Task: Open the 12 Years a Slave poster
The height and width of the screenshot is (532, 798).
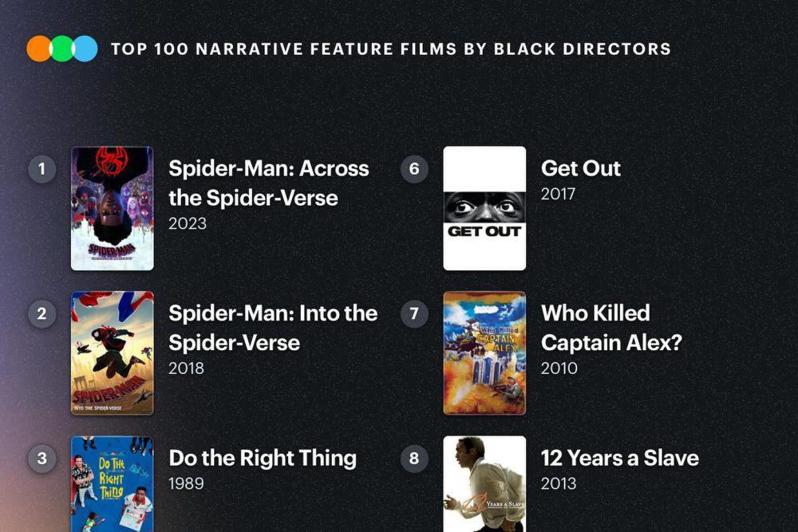Action: pos(484,483)
